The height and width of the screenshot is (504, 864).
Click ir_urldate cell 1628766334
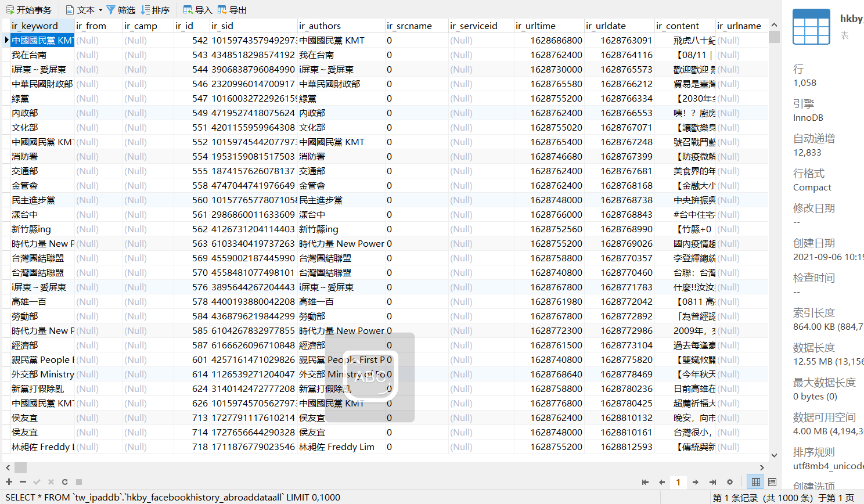tap(619, 98)
